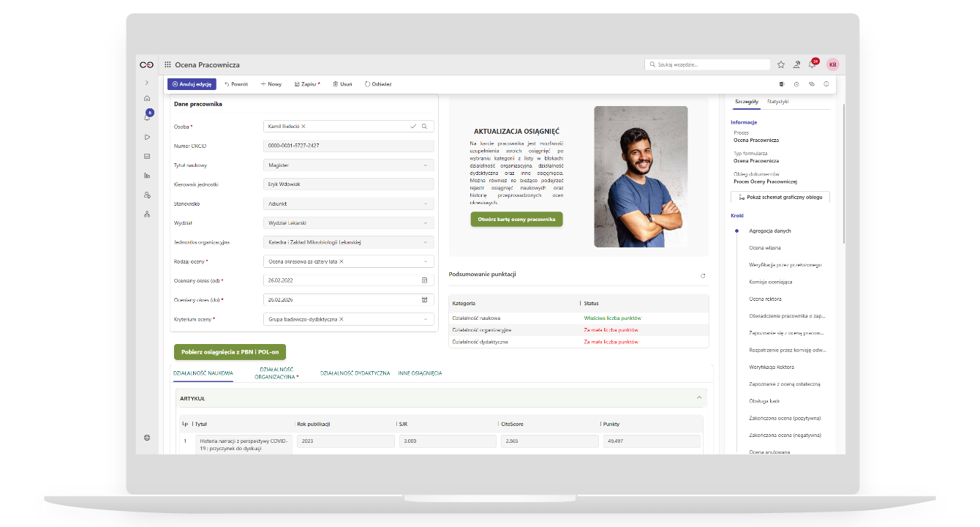Open the app launcher grid icon
This screenshot has height=527, width=980.
coord(167,65)
